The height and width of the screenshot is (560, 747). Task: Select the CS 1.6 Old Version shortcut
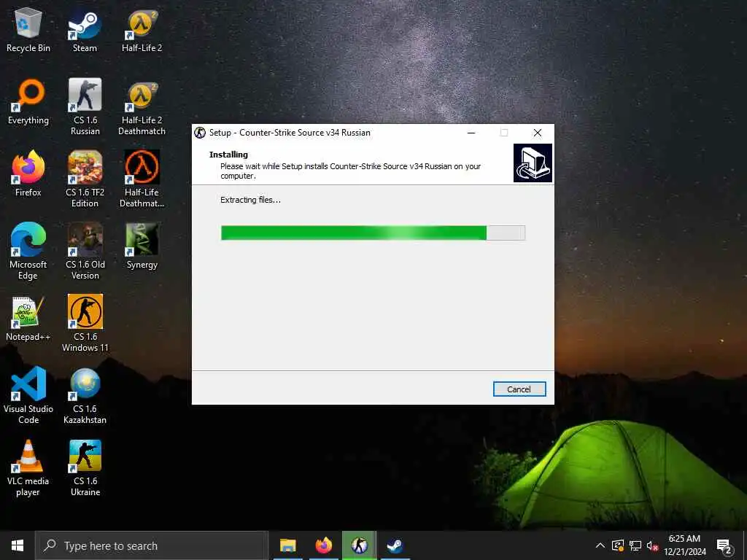[x=85, y=252]
